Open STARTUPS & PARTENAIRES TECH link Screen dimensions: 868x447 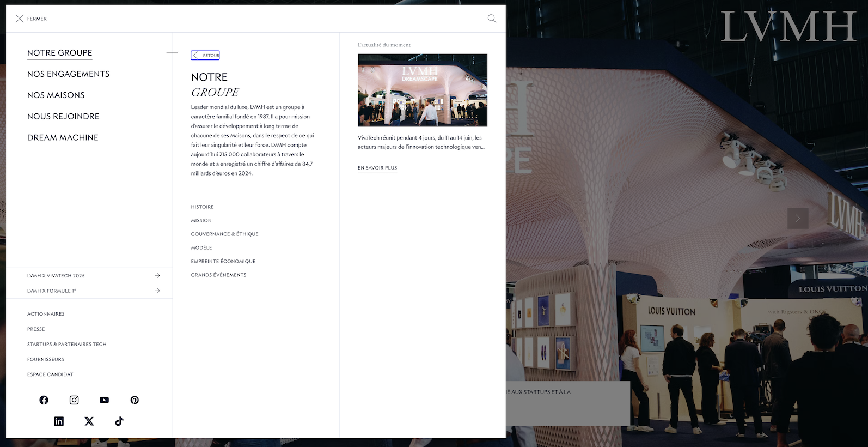[x=67, y=345]
